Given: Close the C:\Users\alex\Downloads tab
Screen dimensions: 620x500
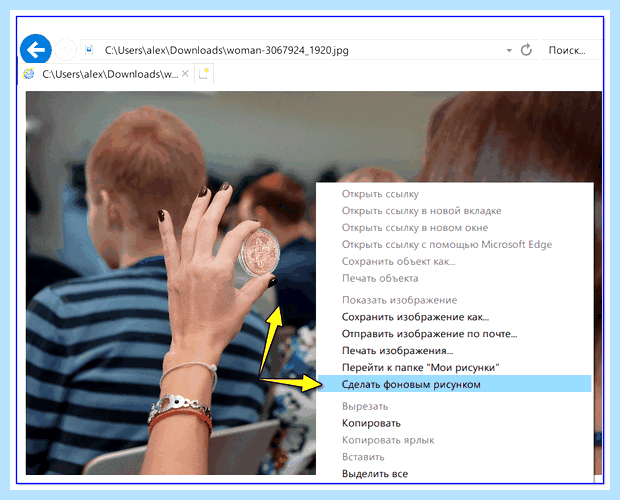Looking at the screenshot, I should [185, 74].
